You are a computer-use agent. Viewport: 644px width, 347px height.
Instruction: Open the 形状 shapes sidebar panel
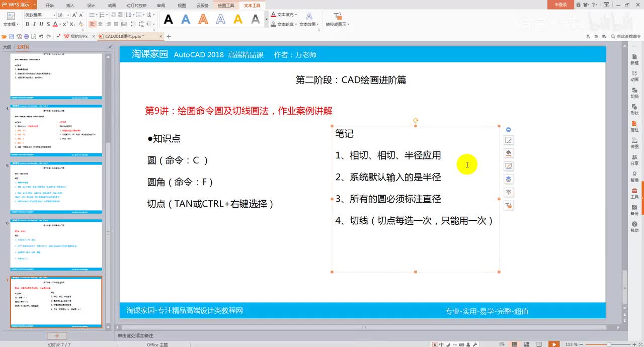tap(634, 108)
